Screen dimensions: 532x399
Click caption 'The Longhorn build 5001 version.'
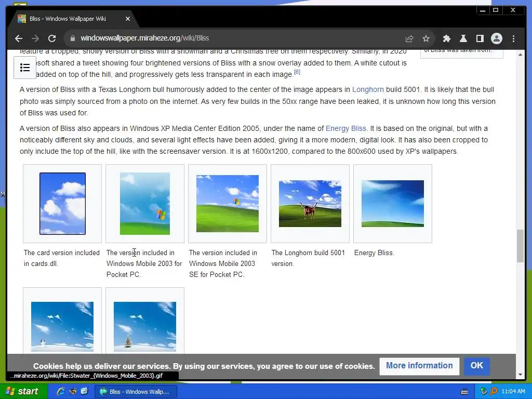(308, 258)
